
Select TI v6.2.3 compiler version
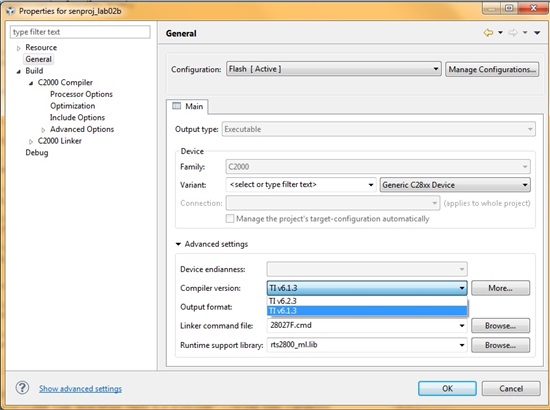coord(367,301)
